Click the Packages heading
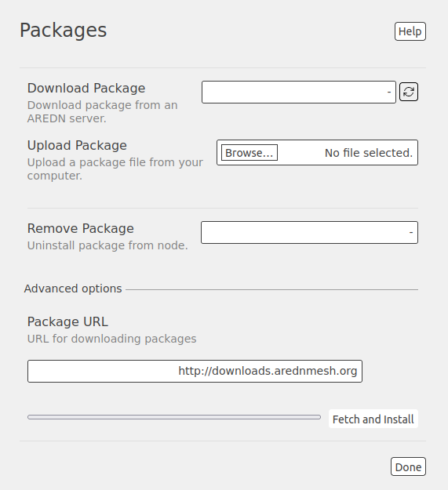The width and height of the screenshot is (448, 490). point(63,31)
